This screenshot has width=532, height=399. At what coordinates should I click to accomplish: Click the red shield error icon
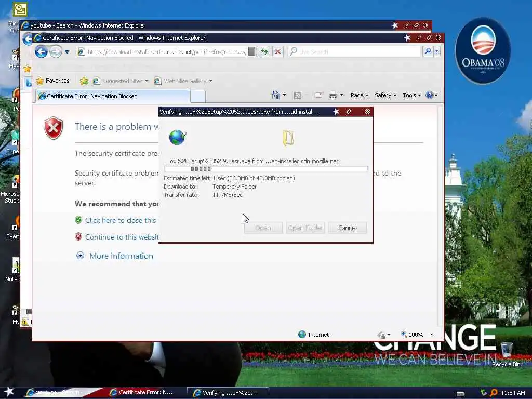click(54, 128)
